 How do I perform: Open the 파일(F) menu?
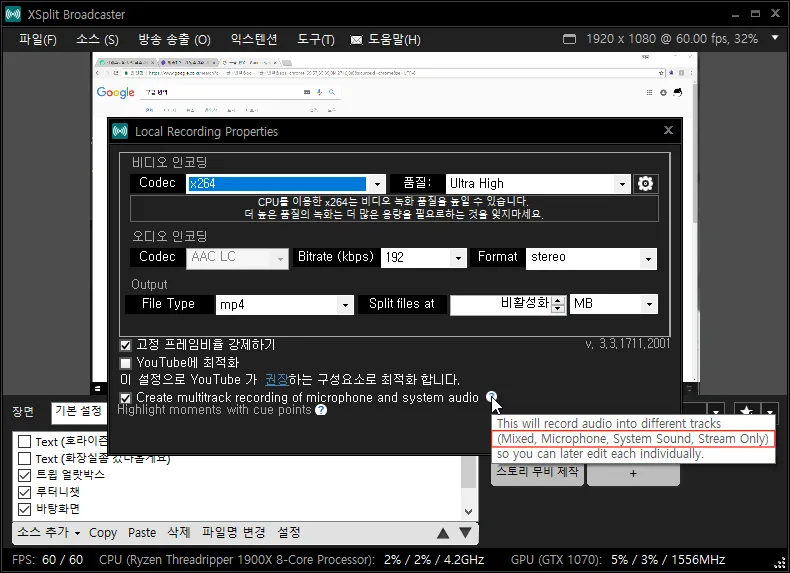pyautogui.click(x=38, y=39)
